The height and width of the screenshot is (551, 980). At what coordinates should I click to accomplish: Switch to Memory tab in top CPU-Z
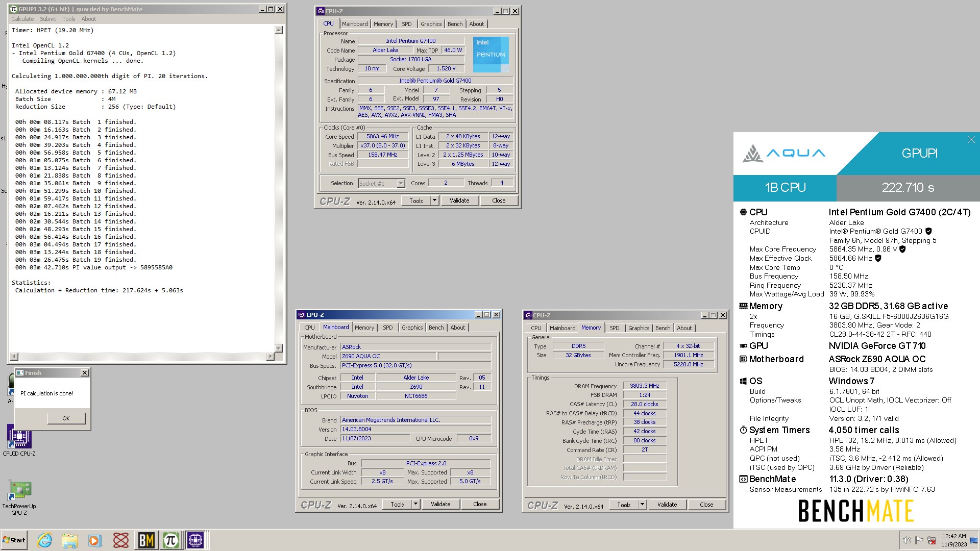click(383, 24)
